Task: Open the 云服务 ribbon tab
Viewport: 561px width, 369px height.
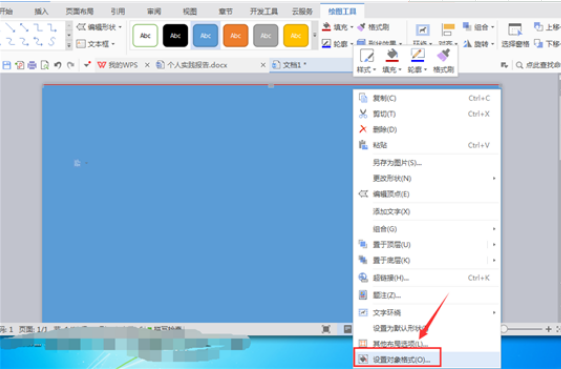Action: [302, 11]
